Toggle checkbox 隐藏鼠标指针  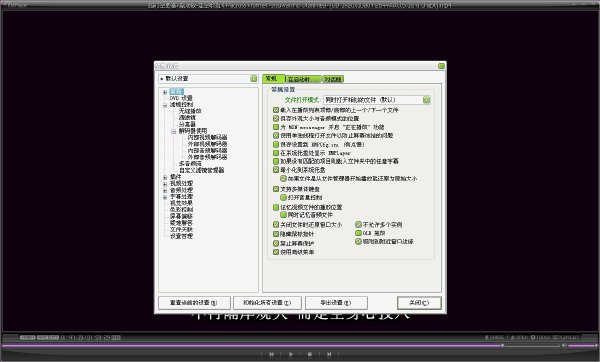[276, 234]
